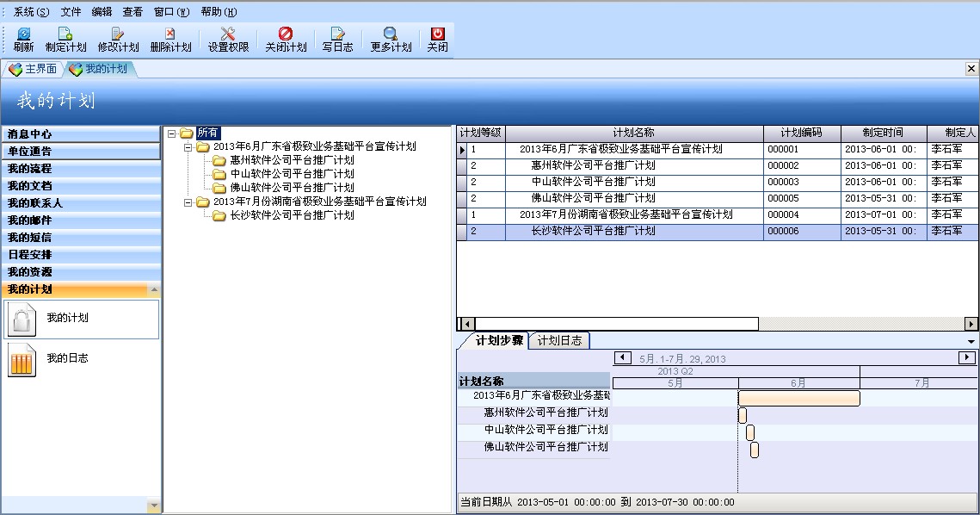
Task: Open 我的流程 in the sidebar
Action: [x=81, y=168]
